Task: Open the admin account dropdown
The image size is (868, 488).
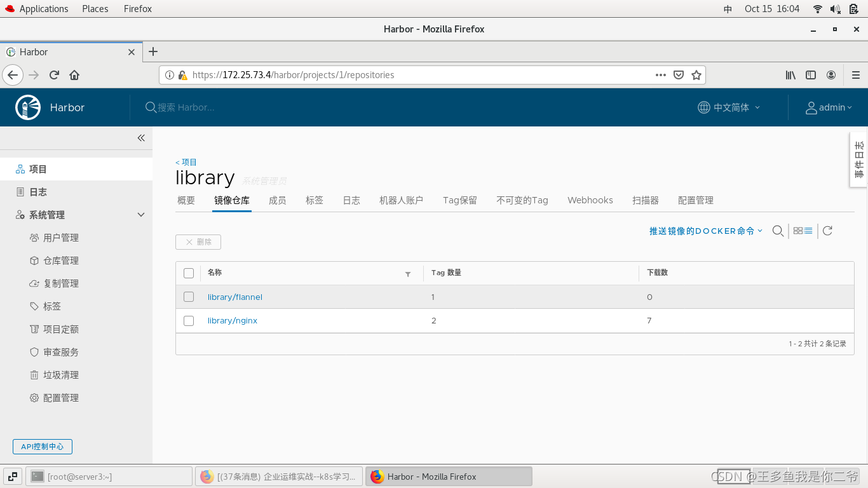Action: pyautogui.click(x=836, y=107)
